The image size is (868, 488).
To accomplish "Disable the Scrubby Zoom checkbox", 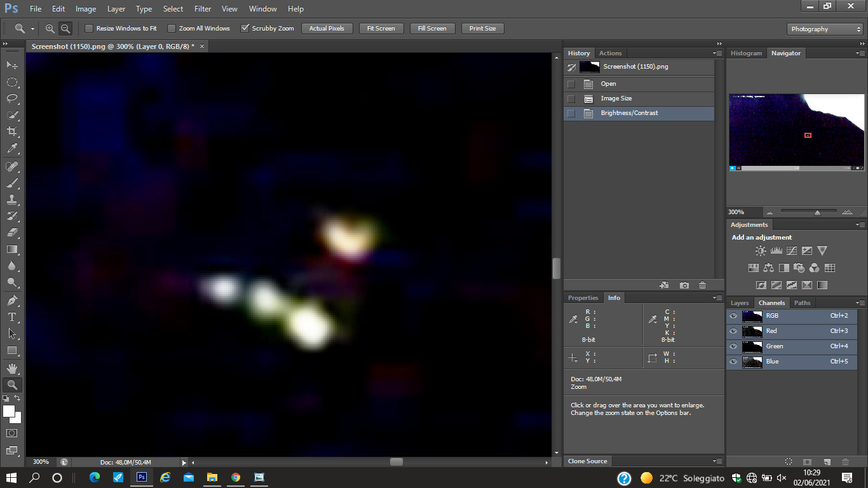I will coord(245,29).
